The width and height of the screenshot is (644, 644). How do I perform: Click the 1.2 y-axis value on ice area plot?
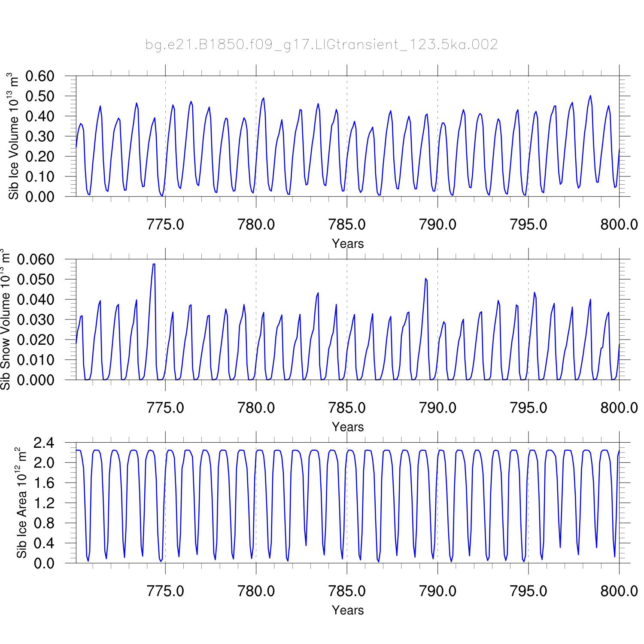[44, 503]
